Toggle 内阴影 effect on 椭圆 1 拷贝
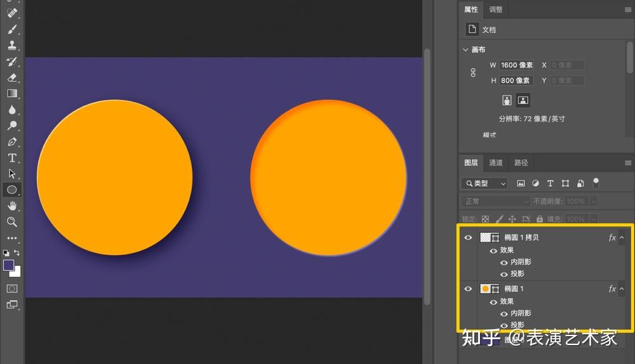This screenshot has height=364, width=635. tap(504, 263)
